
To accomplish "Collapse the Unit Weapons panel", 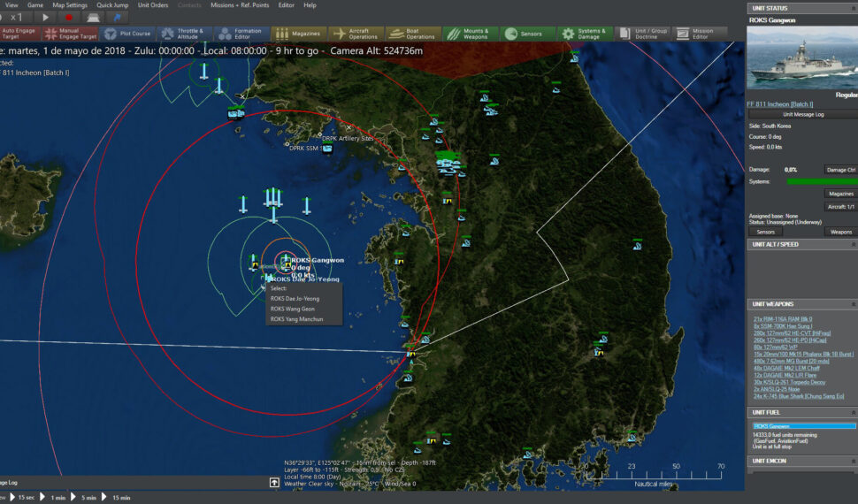I will [853, 304].
